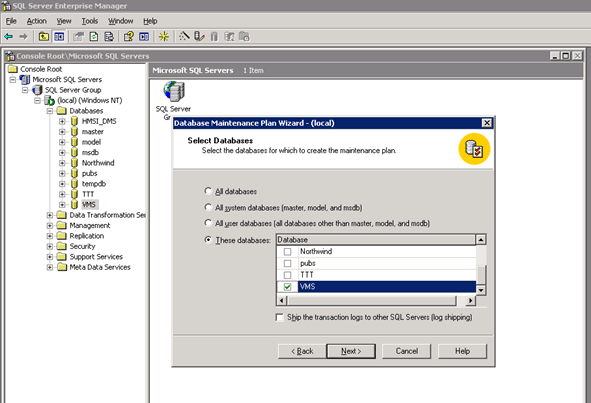Click the SQL Server Group icon in right pane
591x403 pixels.
pyautogui.click(x=174, y=92)
